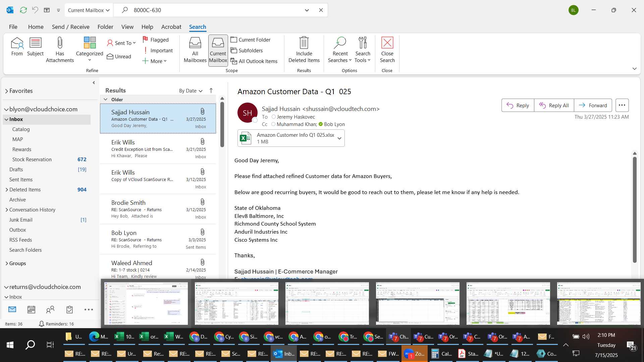Clear the search box text

click(x=321, y=10)
